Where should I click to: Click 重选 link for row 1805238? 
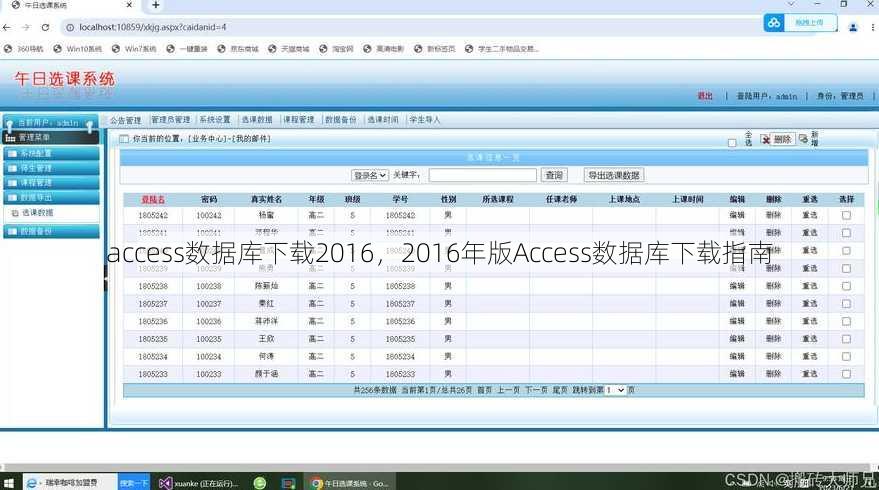(x=809, y=286)
